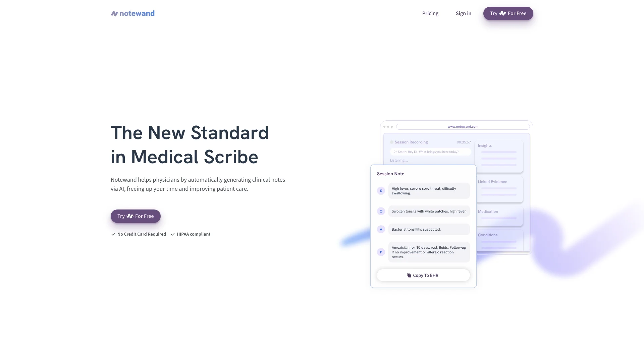Click the No Credit Card Required checkmark

tap(113, 234)
